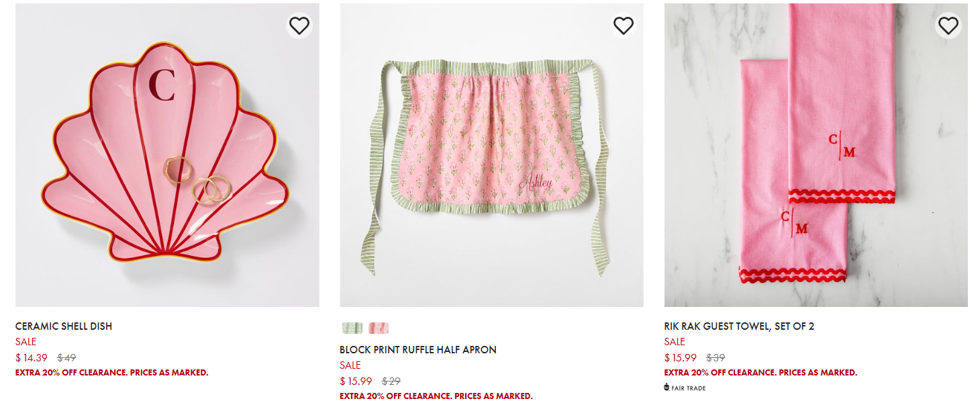The image size is (980, 403).
Task: Open Rik Rak Guest Towel, Set of 2 link
Action: tap(739, 326)
